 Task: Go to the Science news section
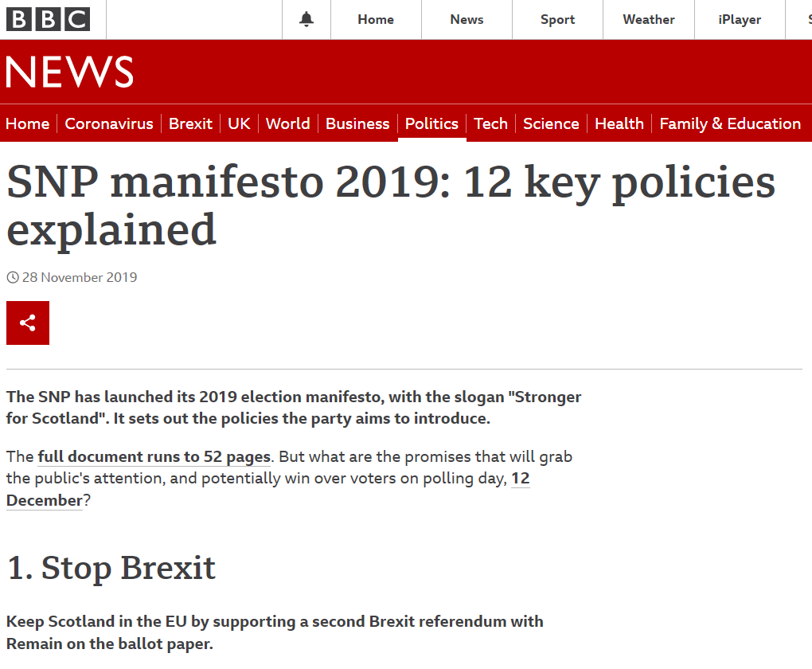[551, 123]
